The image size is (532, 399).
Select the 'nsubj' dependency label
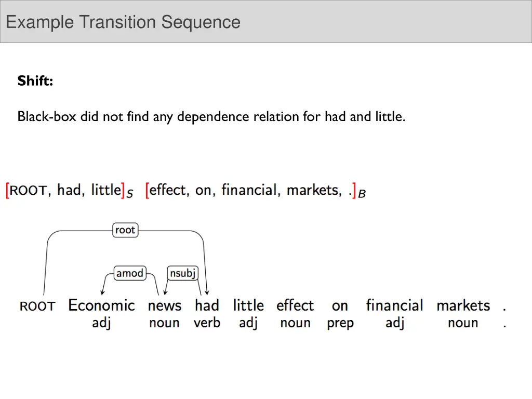(x=183, y=273)
